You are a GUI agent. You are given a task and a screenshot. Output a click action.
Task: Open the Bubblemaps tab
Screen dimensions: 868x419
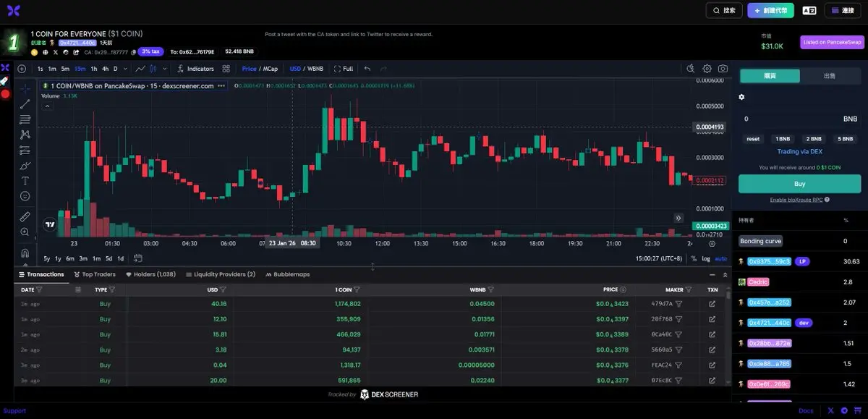[287, 274]
